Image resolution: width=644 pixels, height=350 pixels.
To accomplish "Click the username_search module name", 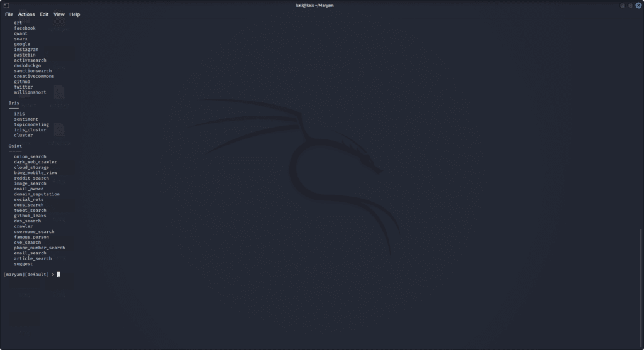I will (x=34, y=232).
